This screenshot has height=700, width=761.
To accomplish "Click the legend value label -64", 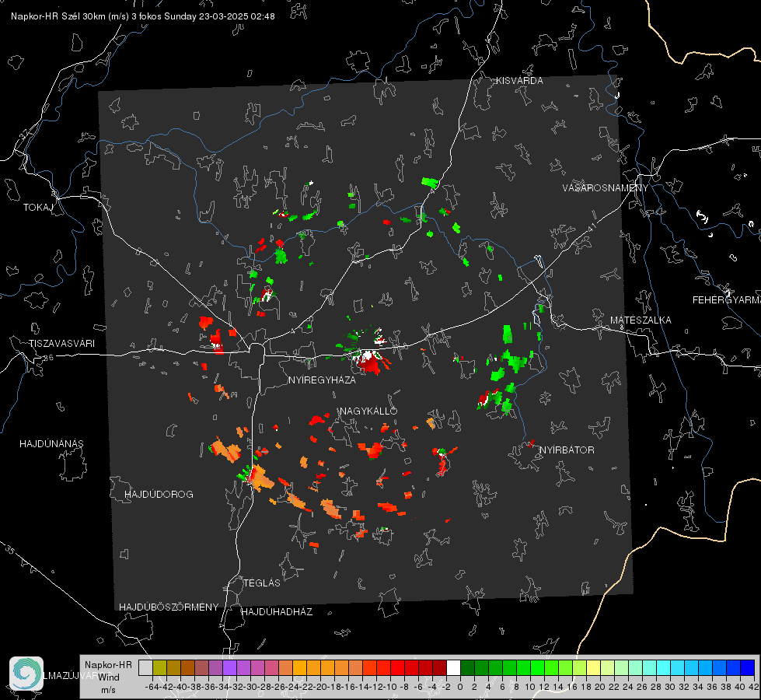I will pos(152,687).
